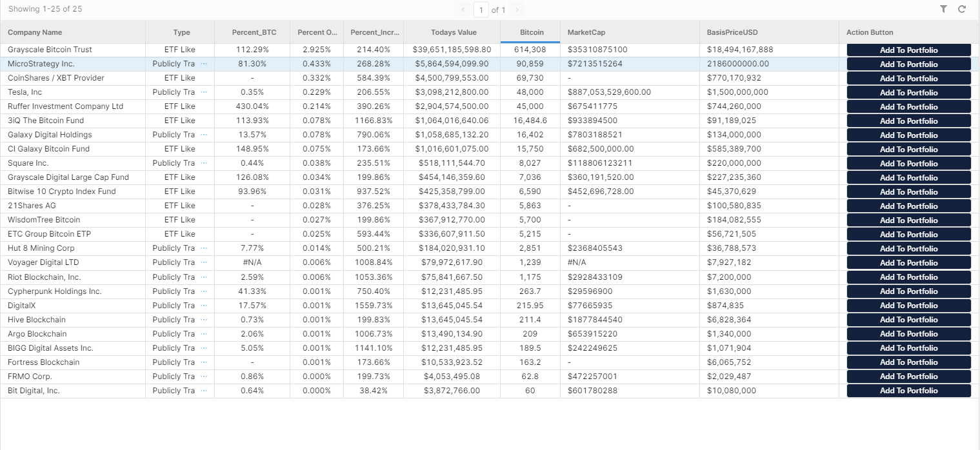Sort by the Percent_BTC column header
Image resolution: width=980 pixels, height=450 pixels.
point(252,32)
